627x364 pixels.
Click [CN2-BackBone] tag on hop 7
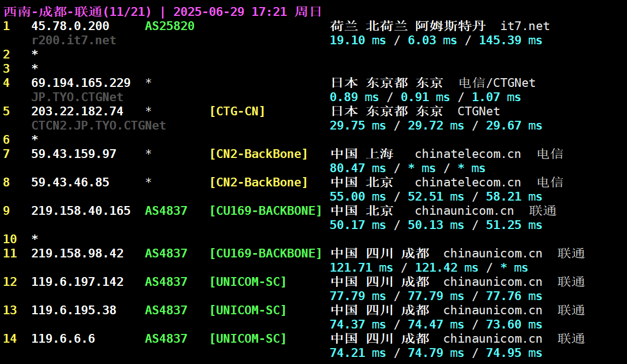pyautogui.click(x=259, y=154)
